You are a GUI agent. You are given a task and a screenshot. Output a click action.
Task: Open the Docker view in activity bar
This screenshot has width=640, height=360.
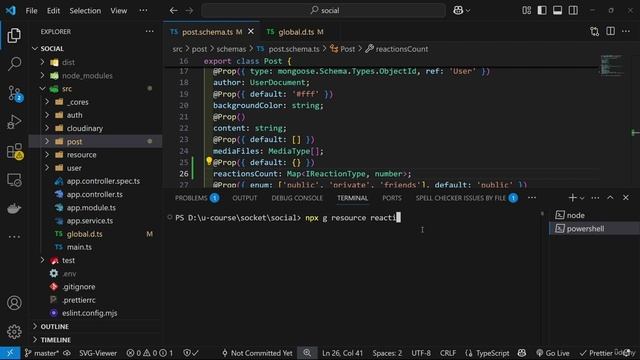pyautogui.click(x=14, y=209)
